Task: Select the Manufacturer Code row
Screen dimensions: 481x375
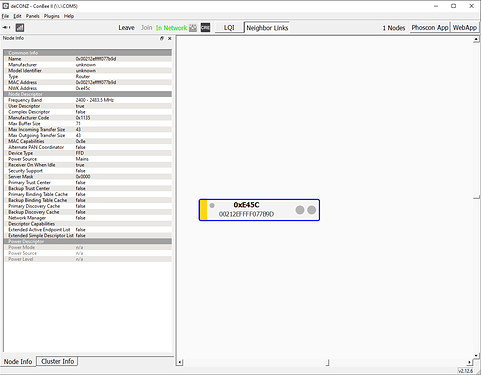Action: click(x=88, y=118)
